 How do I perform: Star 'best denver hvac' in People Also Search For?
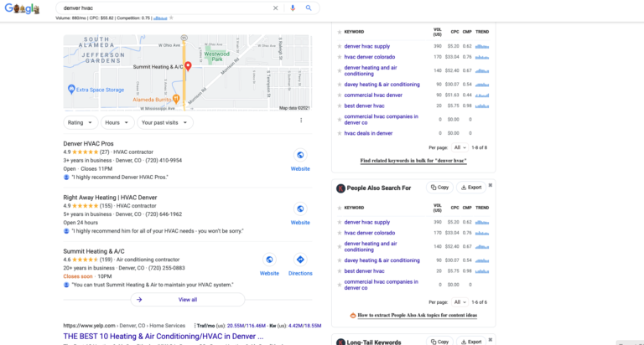[x=340, y=271]
